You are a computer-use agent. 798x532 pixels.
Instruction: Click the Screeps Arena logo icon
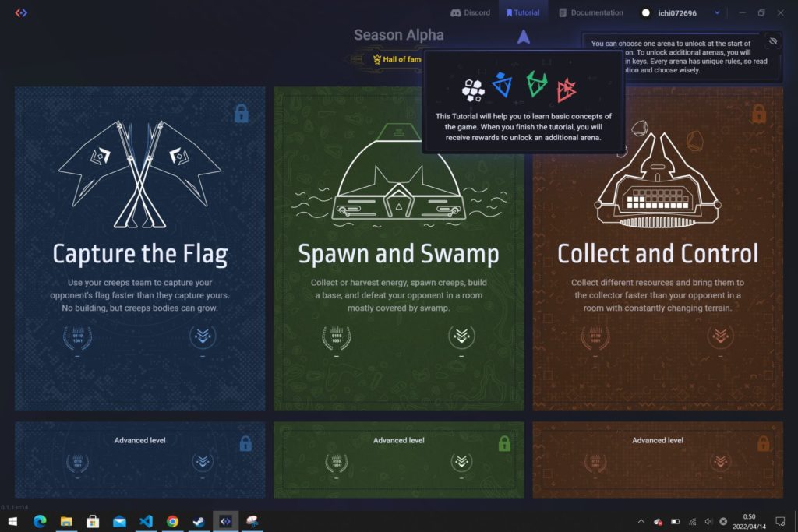click(21, 12)
